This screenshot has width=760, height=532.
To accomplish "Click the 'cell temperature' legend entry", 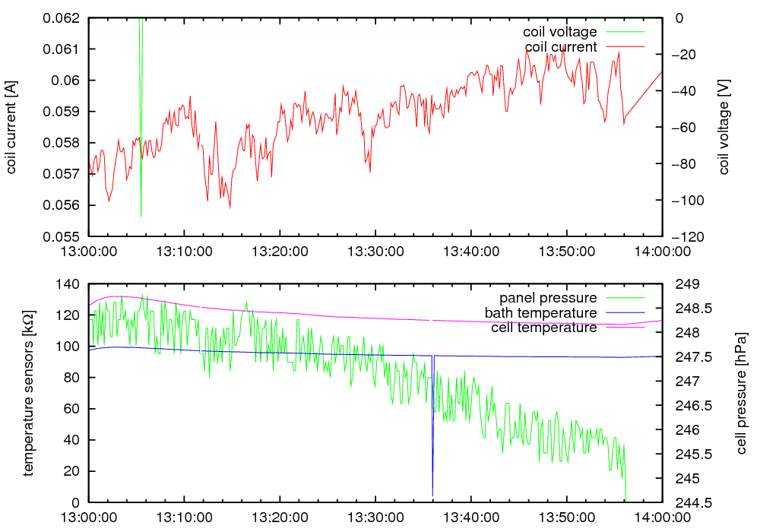I will [543, 328].
